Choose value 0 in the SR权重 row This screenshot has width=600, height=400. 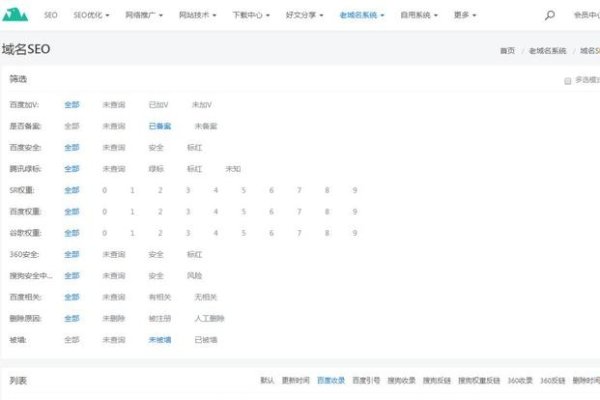coord(104,190)
